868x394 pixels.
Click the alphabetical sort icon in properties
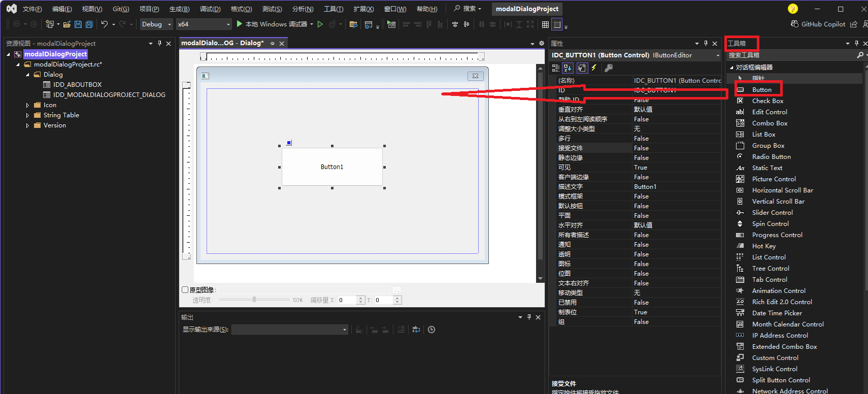(x=567, y=68)
